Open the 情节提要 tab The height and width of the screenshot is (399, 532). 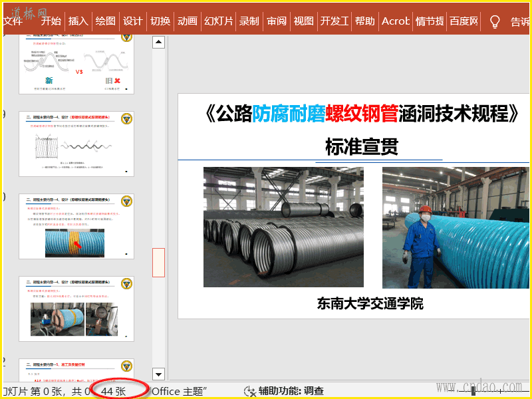(430, 21)
